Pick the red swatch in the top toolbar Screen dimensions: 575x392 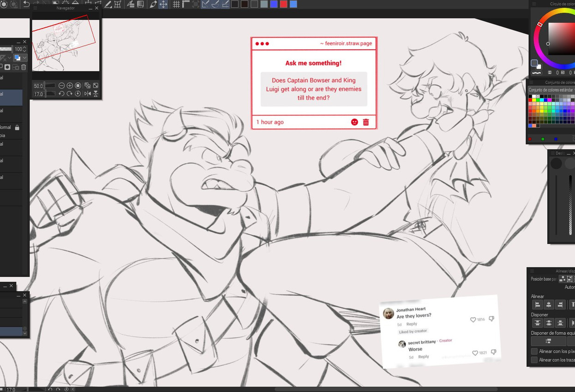coord(284,4)
